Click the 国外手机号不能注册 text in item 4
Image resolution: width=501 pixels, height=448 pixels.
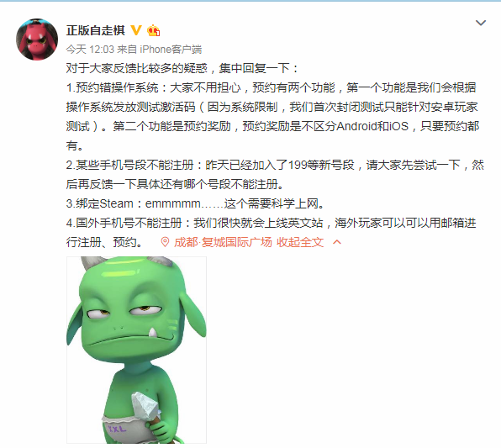click(129, 223)
